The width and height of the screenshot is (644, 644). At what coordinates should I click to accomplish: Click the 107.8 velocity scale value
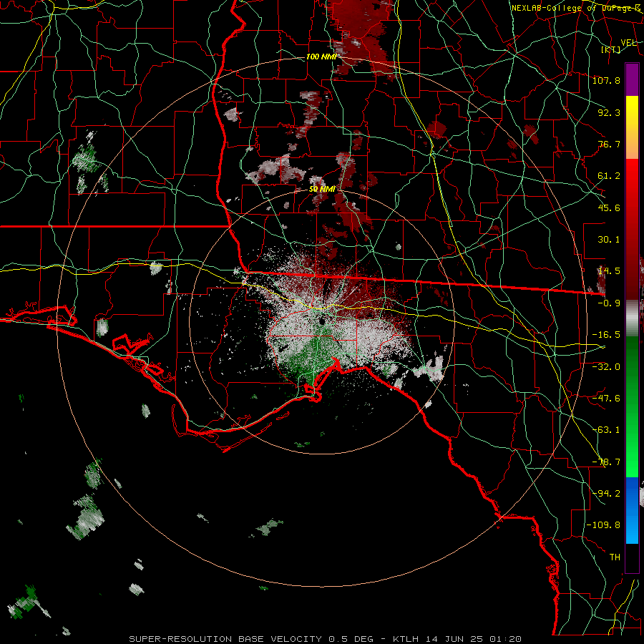(606, 80)
